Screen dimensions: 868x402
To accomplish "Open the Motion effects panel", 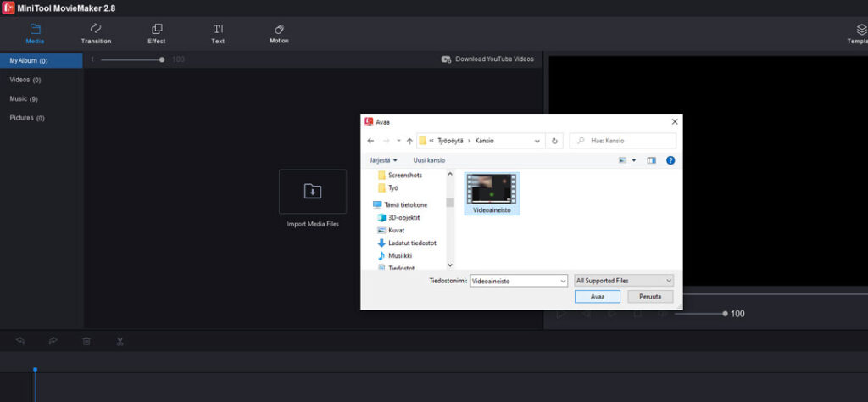I will (x=279, y=34).
